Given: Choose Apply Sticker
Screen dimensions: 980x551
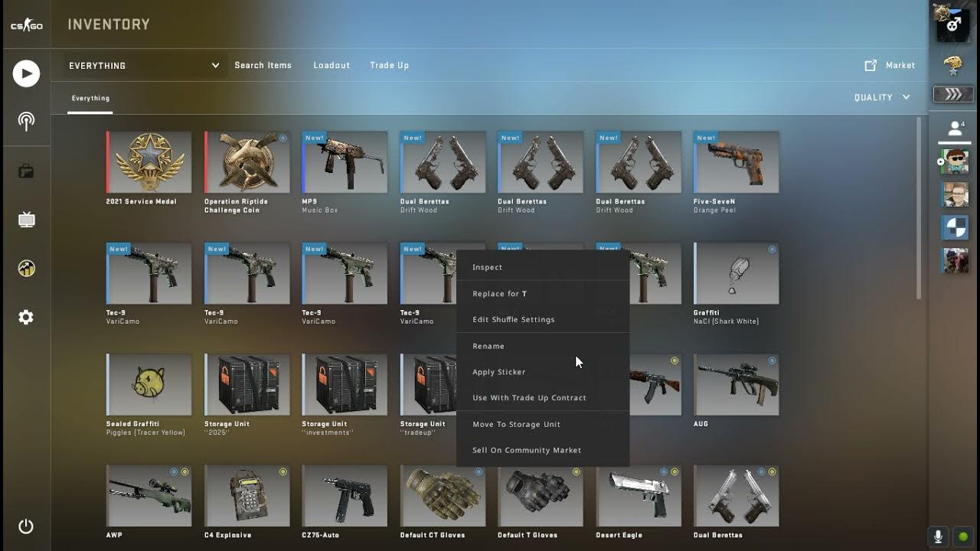Looking at the screenshot, I should pyautogui.click(x=543, y=372).
